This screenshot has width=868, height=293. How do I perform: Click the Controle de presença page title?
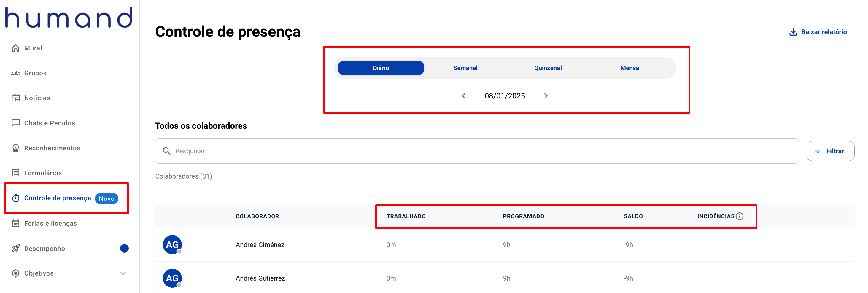228,32
